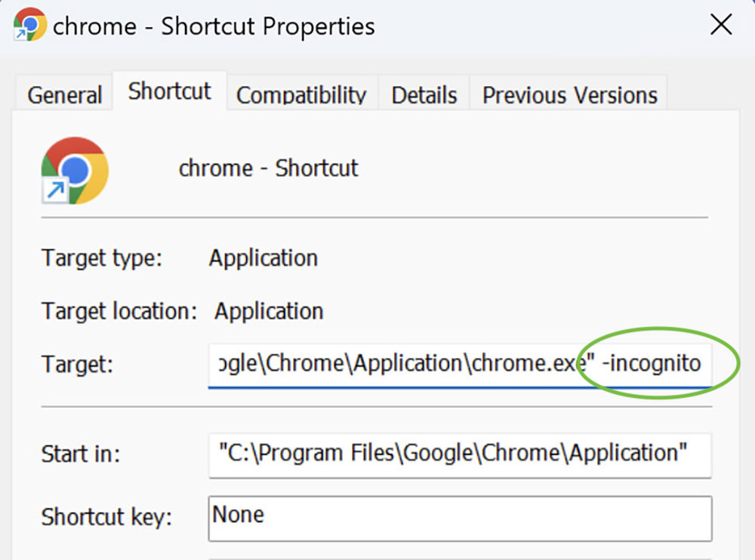This screenshot has height=560, width=755.
Task: Click the 'chrome - Shortcut' name text
Action: pos(268,168)
